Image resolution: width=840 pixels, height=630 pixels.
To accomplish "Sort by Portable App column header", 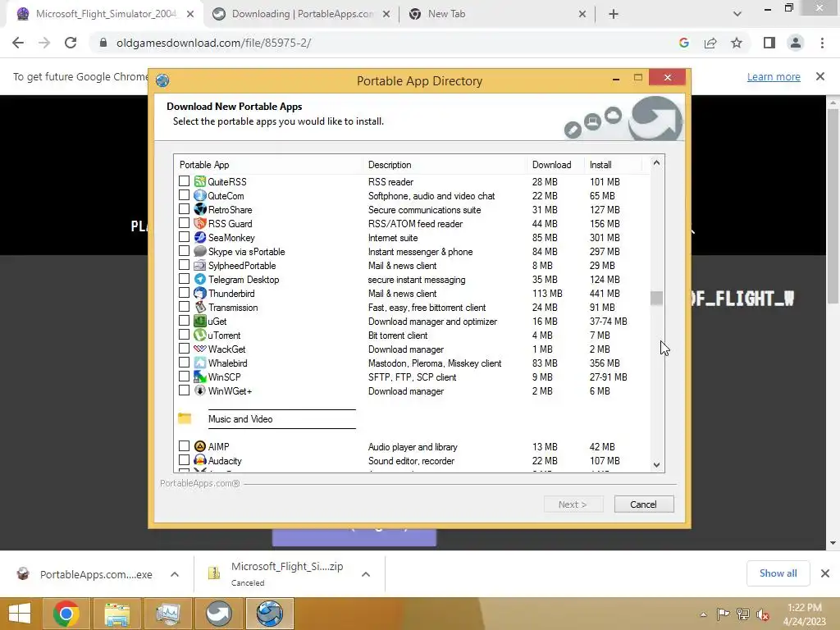I will pos(268,164).
